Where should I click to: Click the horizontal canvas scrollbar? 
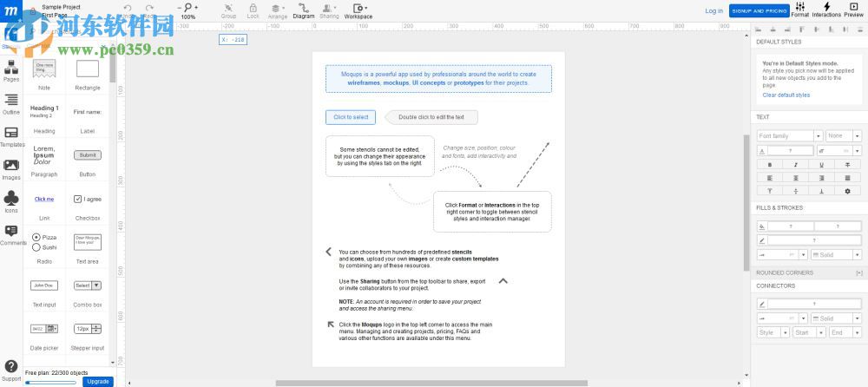431,384
